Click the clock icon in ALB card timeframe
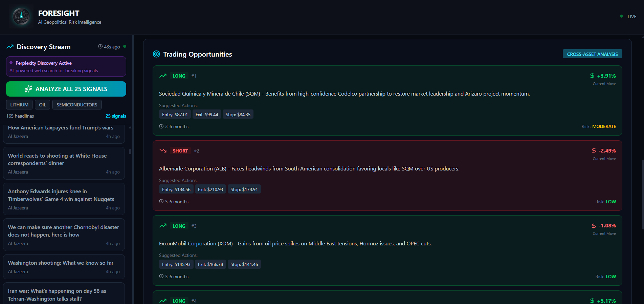The image size is (644, 304). (161, 201)
